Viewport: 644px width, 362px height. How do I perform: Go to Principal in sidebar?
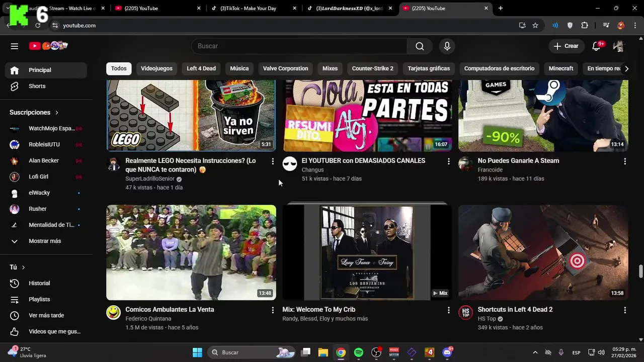(46, 70)
